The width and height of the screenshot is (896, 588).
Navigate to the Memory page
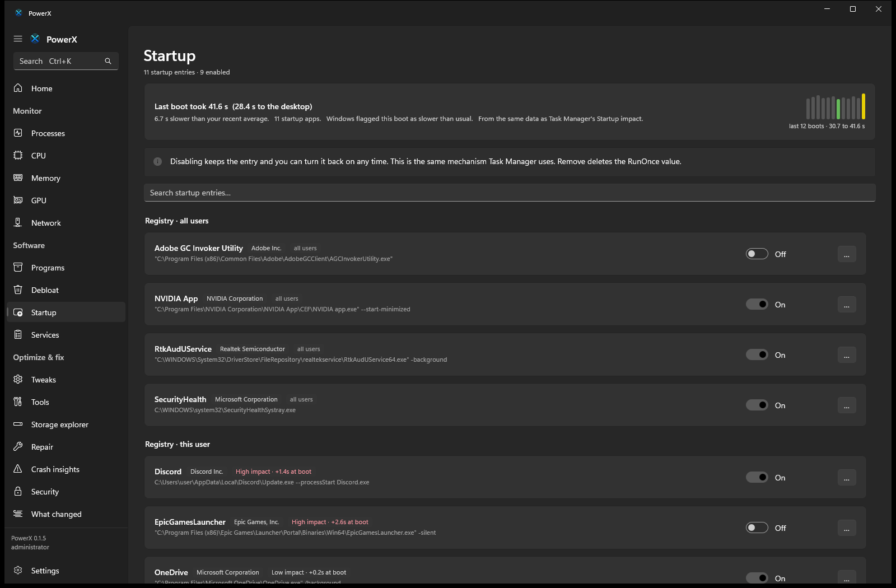pos(66,178)
